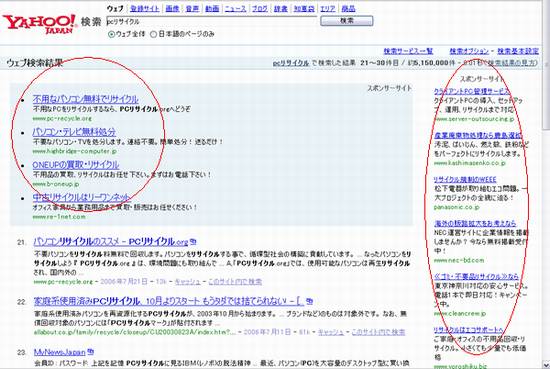Click the vertical scrollbar down arrow
Viewport: 550px width, 369px height.
tap(546, 364)
